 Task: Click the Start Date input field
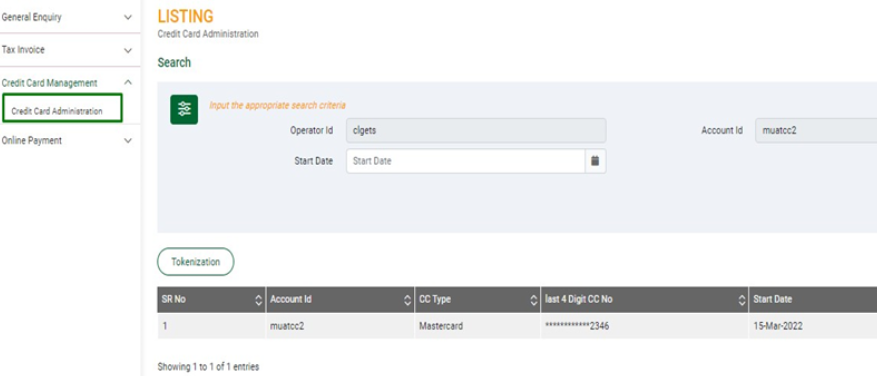tap(466, 161)
